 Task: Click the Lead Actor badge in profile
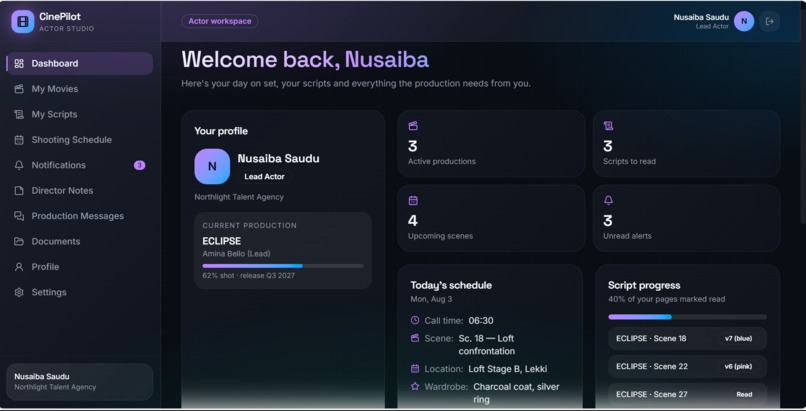click(x=264, y=177)
